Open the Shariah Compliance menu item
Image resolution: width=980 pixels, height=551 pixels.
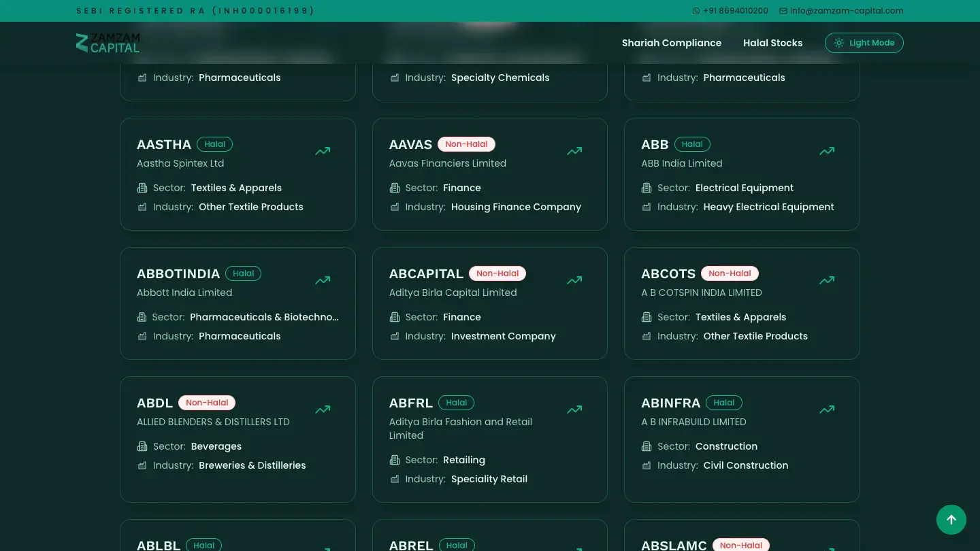672,43
